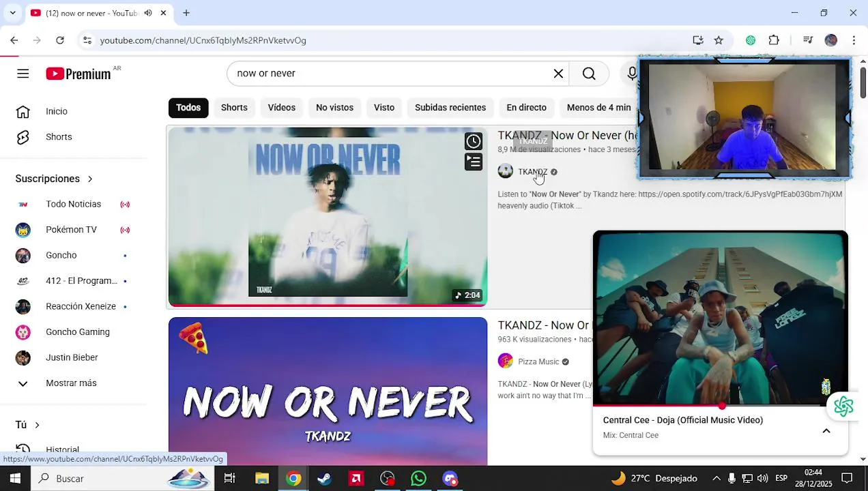Open a new Chrome tab
868x491 pixels.
pos(186,13)
